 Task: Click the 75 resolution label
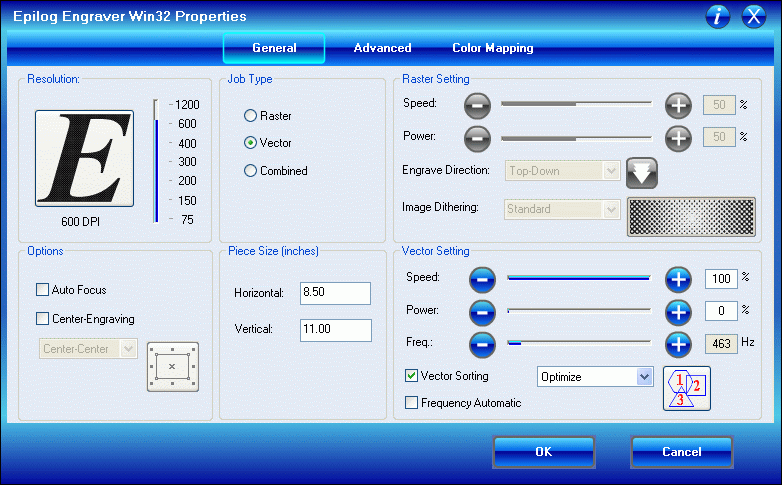pyautogui.click(x=188, y=220)
